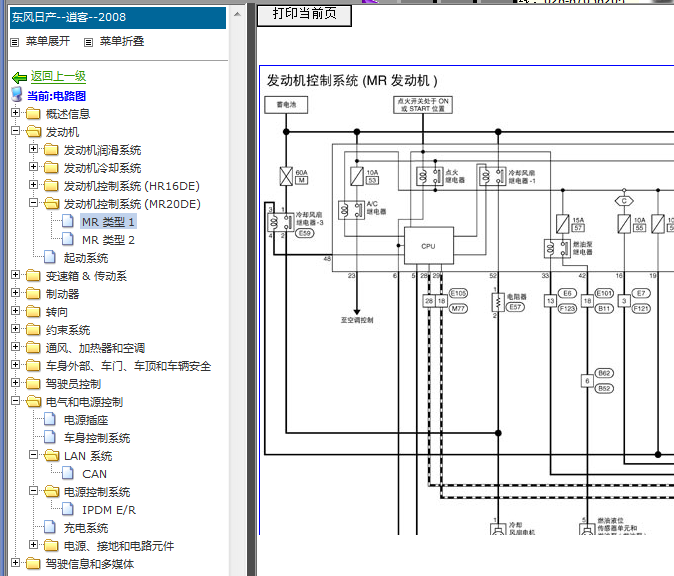Click the 驾驶信息和多媒体 folder icon

click(33, 564)
